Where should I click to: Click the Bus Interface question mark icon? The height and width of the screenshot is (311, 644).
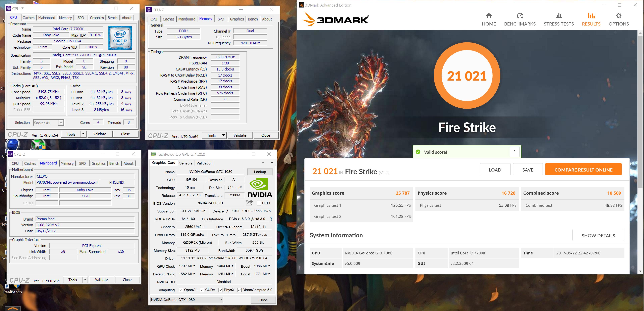point(271,219)
